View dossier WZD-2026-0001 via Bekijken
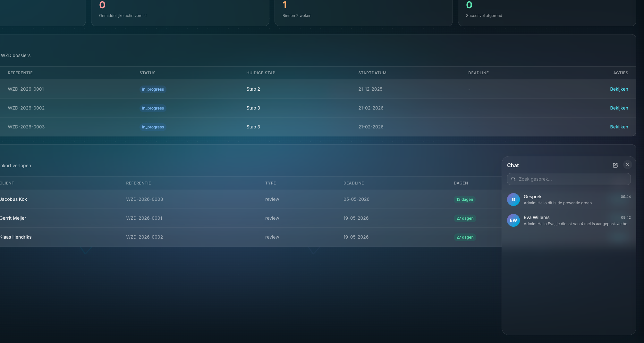The image size is (644, 343). coord(619,89)
